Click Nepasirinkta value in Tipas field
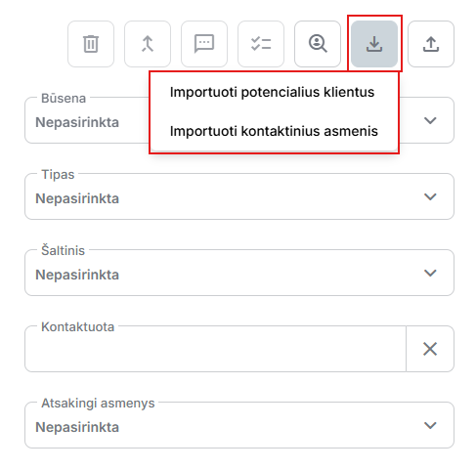The height and width of the screenshot is (470, 476). (77, 198)
